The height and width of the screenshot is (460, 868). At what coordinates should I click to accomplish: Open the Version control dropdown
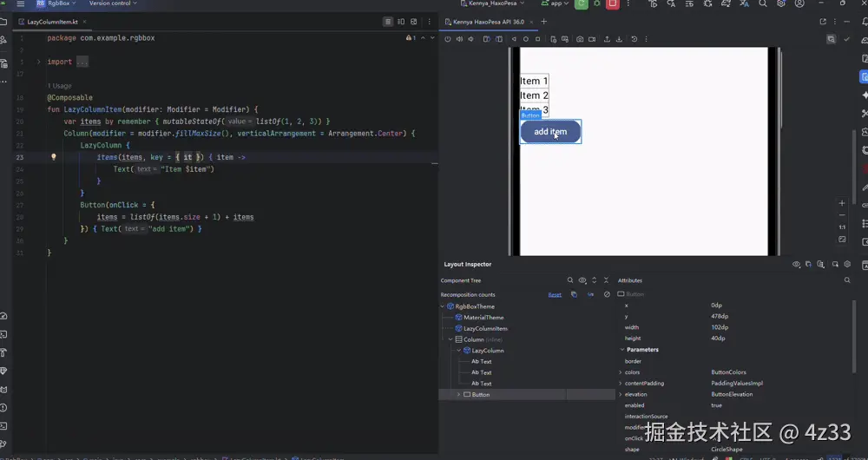(113, 3)
